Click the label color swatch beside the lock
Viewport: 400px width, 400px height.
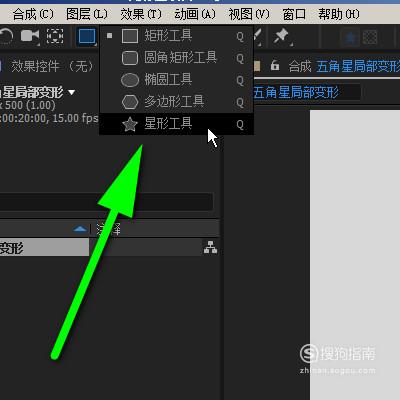point(257,66)
